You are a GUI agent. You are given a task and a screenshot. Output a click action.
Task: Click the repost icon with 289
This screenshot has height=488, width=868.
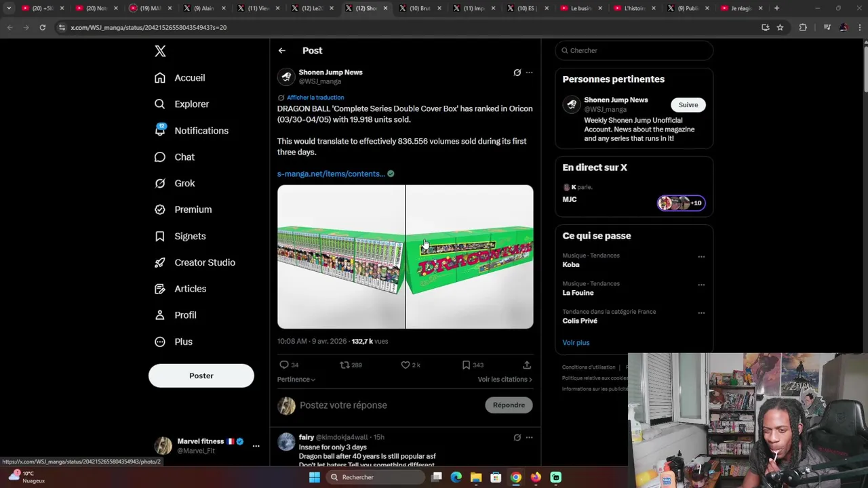345,365
